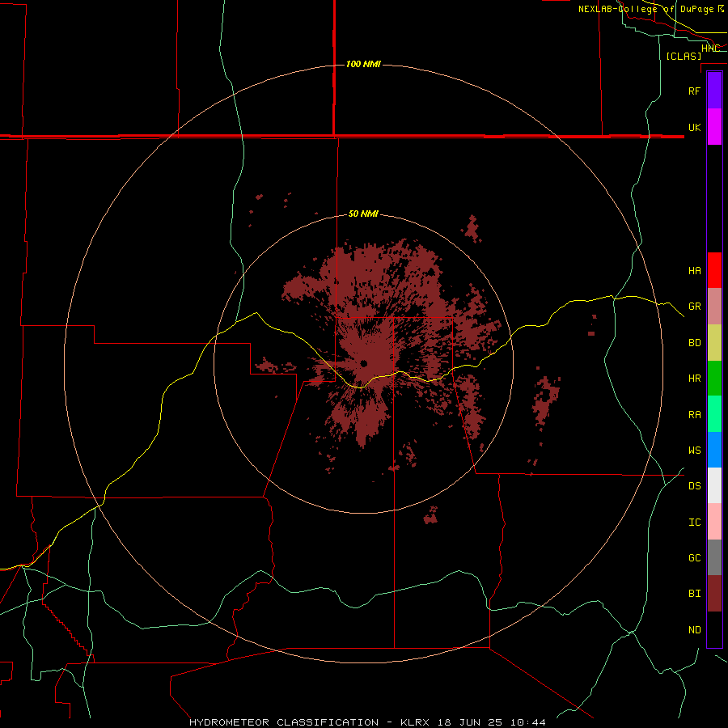Click the 'RA' legend label

click(x=694, y=415)
